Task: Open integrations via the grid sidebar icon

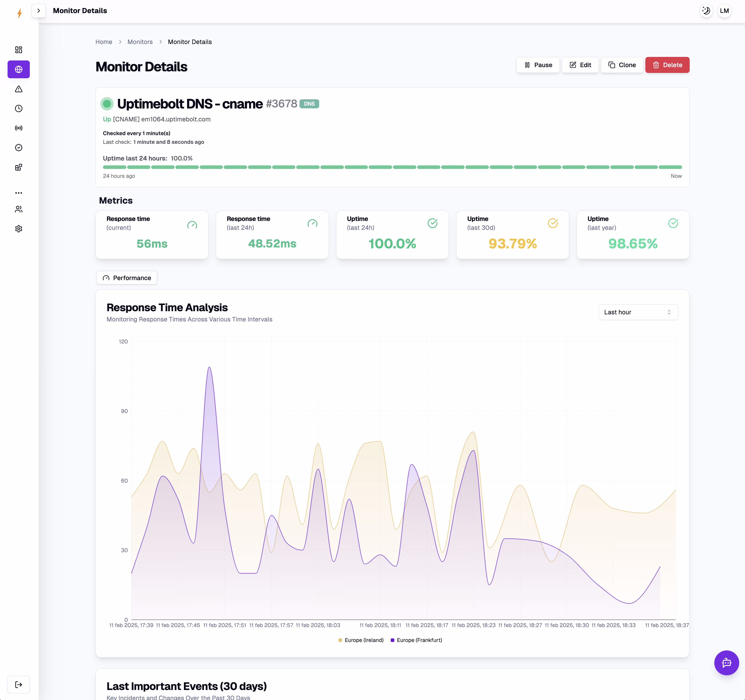Action: [x=18, y=167]
